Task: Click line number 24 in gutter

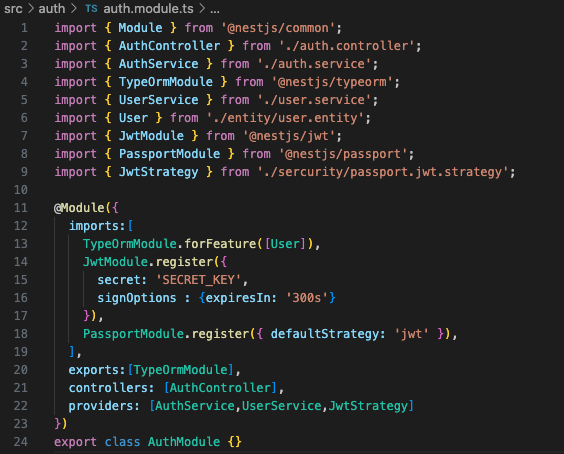Action: 21,442
